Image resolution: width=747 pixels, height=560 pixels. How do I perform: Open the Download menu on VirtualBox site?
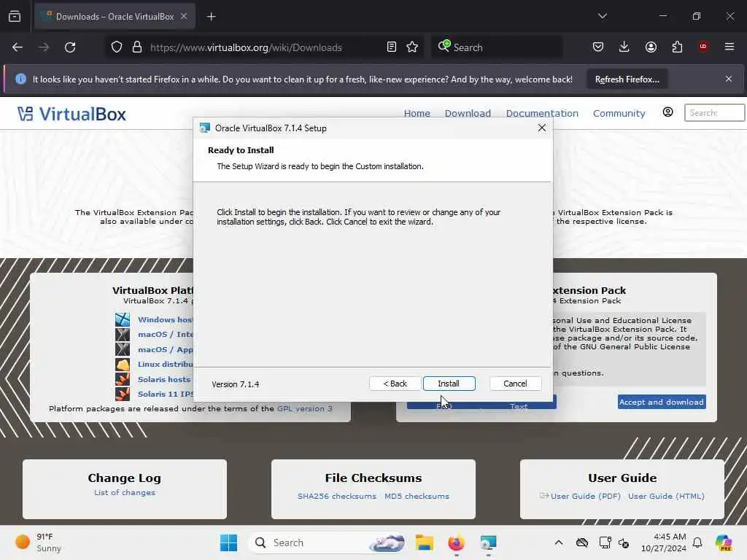tap(468, 113)
